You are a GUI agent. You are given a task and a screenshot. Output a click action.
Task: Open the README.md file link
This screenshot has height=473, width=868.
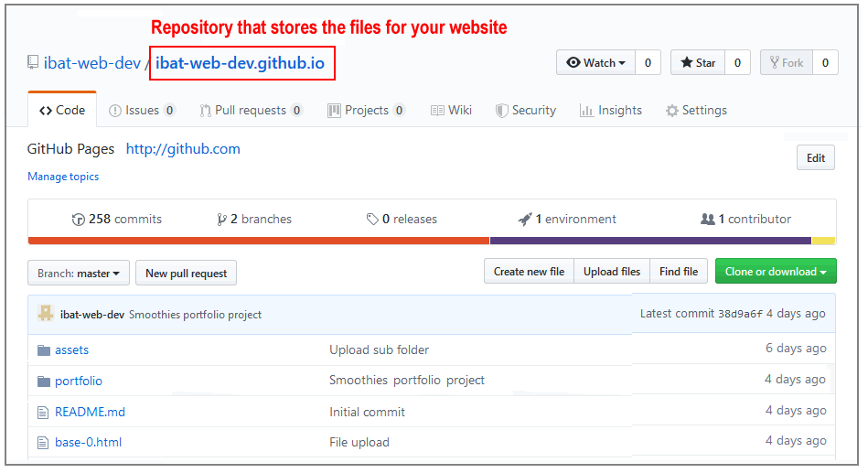pos(90,412)
